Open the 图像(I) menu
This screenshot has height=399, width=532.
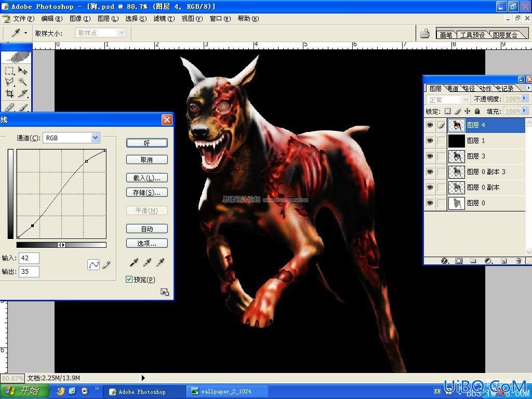pyautogui.click(x=80, y=19)
